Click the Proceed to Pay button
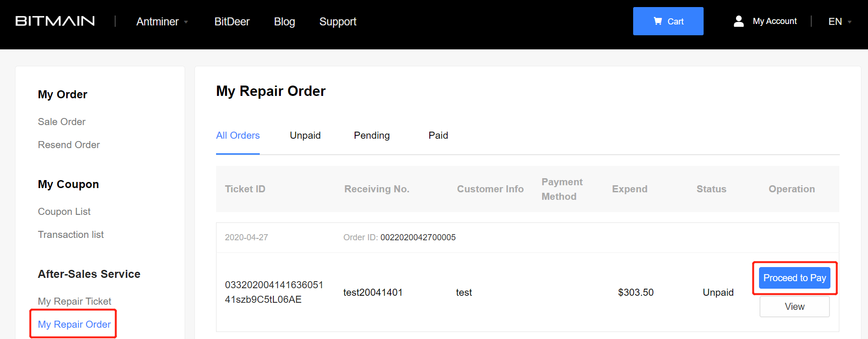 pyautogui.click(x=795, y=278)
